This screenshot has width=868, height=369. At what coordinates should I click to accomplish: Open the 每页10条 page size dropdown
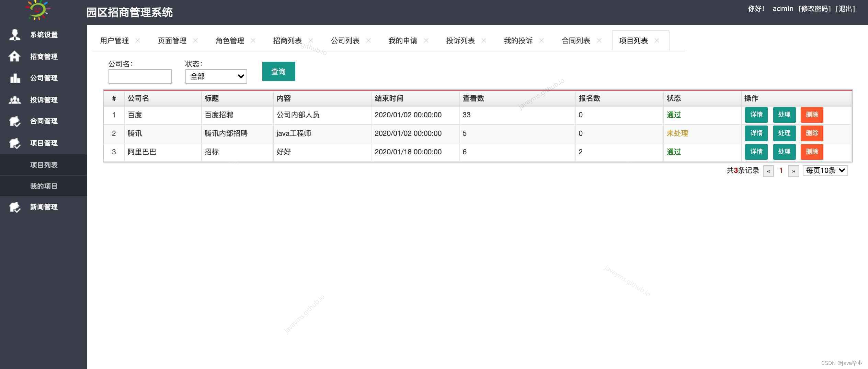point(825,170)
